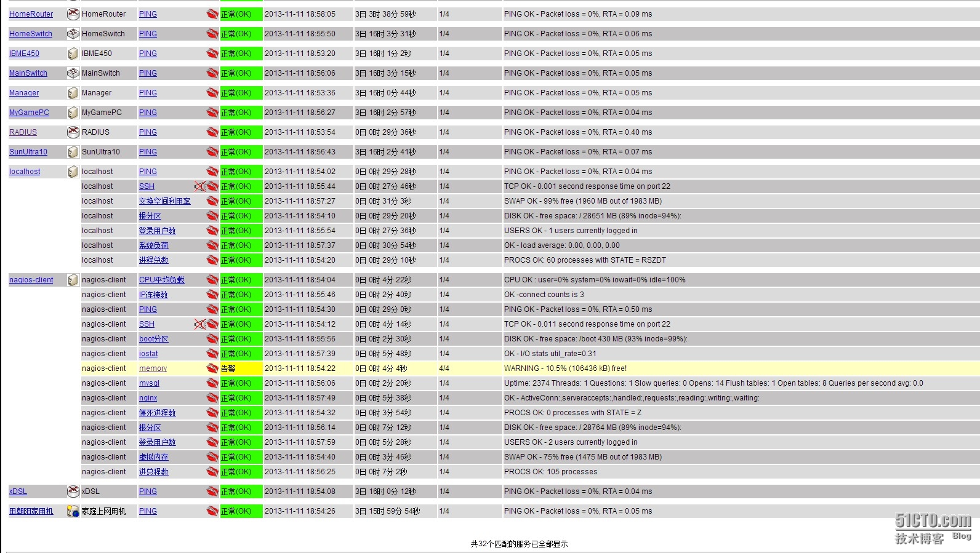
Task: Click the red check icon on memory row
Action: pyautogui.click(x=212, y=368)
